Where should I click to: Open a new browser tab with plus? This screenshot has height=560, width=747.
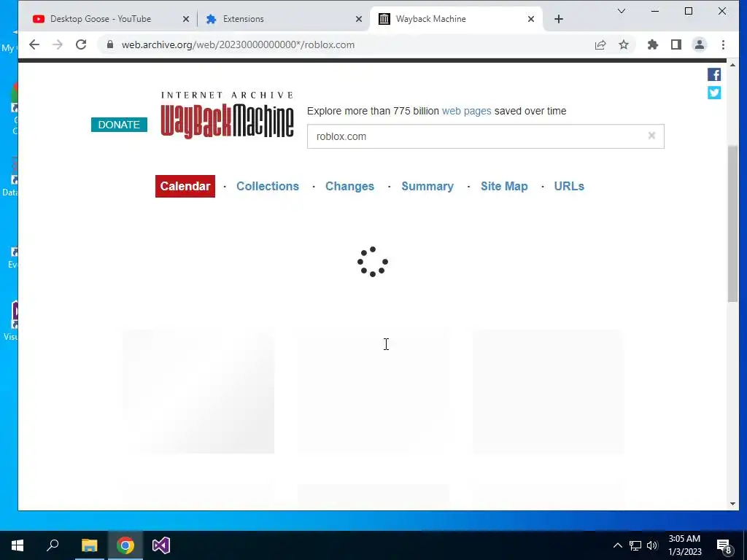coord(559,19)
